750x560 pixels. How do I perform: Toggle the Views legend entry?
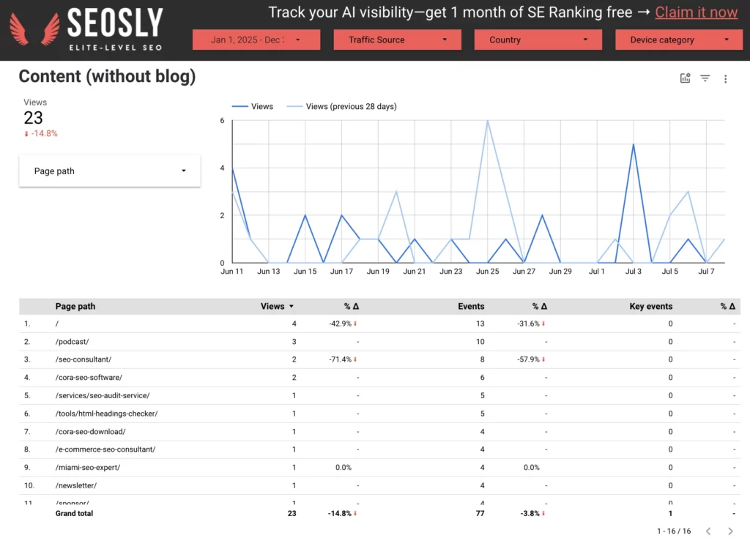point(253,106)
